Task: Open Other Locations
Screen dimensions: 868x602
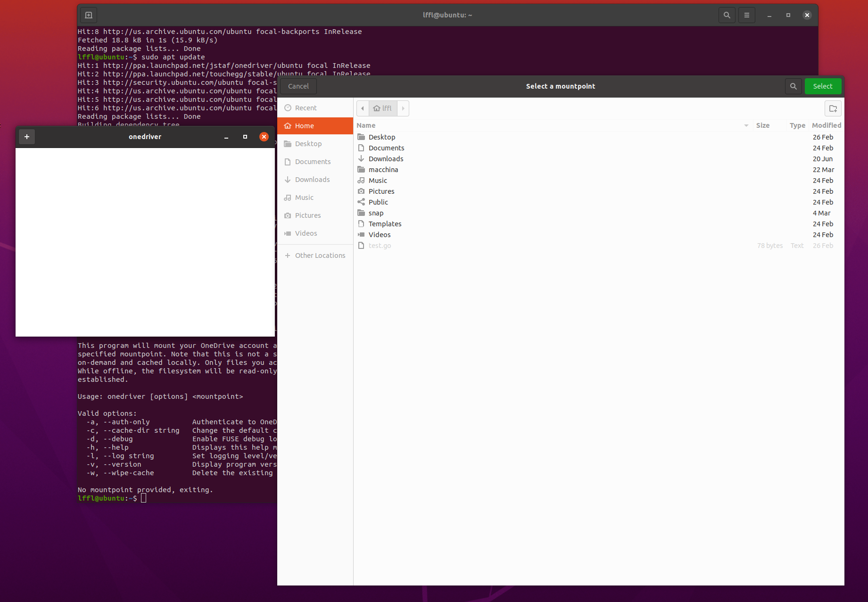Action: tap(320, 255)
